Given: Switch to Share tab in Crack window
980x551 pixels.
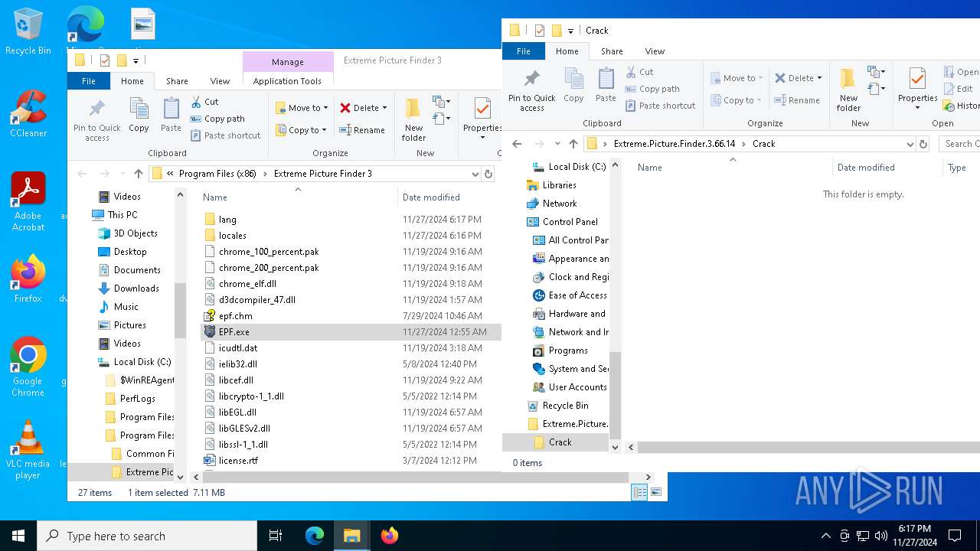Looking at the screenshot, I should point(612,51).
